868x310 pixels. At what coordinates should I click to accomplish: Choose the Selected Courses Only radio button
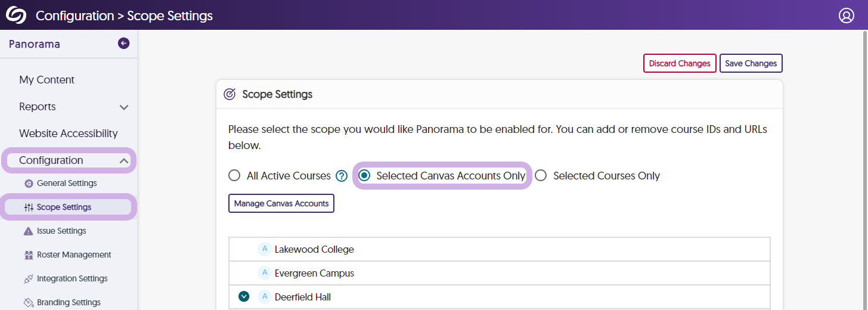tap(541, 176)
